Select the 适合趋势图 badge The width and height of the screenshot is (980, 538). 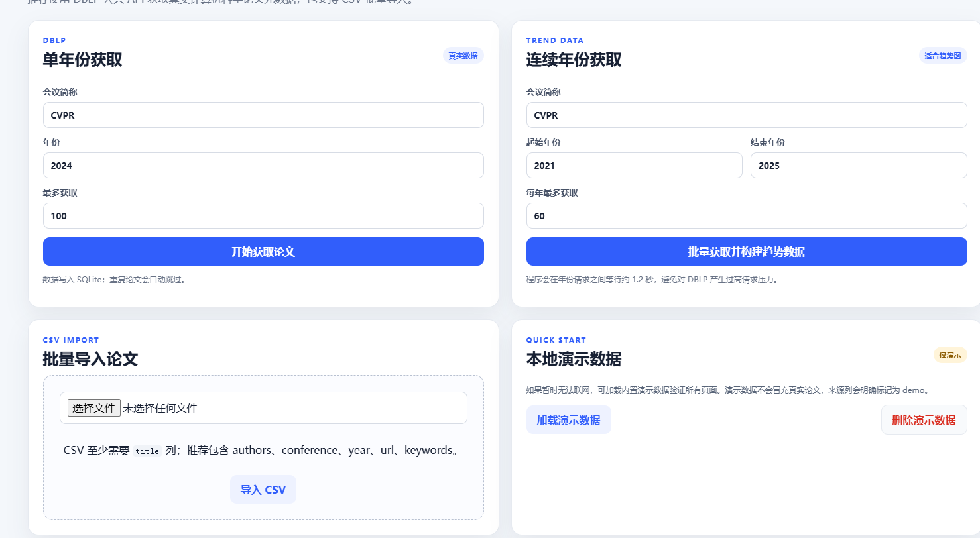click(943, 56)
